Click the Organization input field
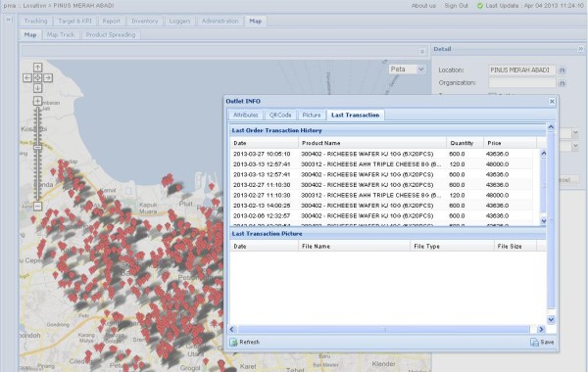588x372 pixels. [522, 83]
